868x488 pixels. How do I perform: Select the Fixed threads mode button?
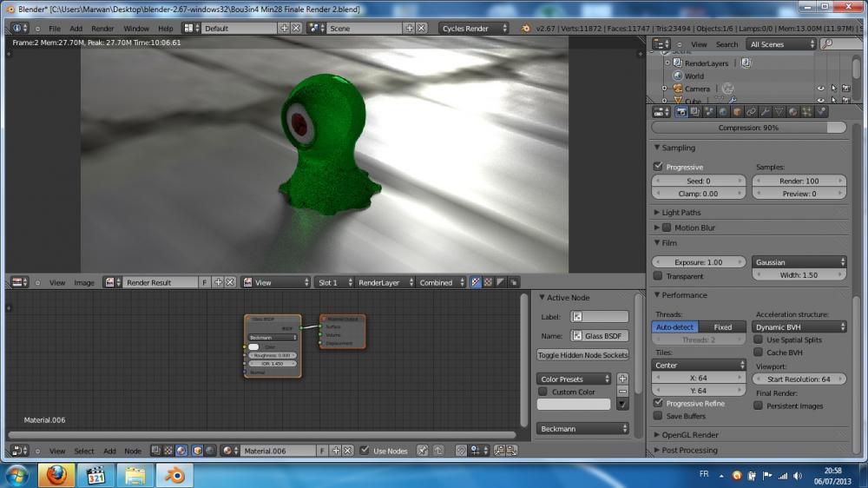(722, 327)
